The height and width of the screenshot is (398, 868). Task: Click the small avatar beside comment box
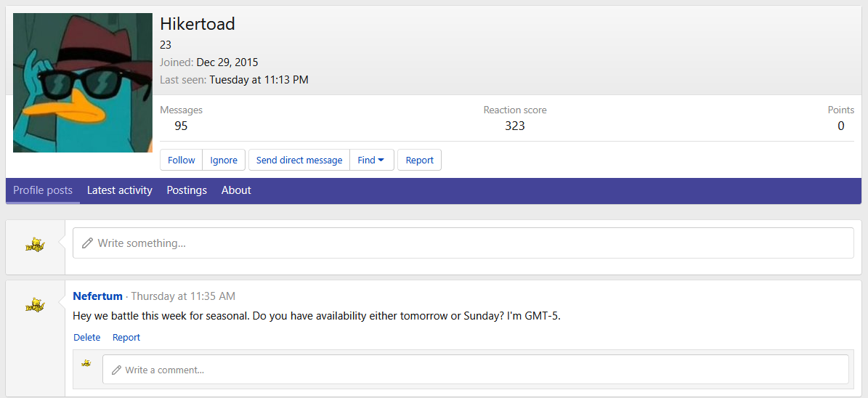(86, 363)
